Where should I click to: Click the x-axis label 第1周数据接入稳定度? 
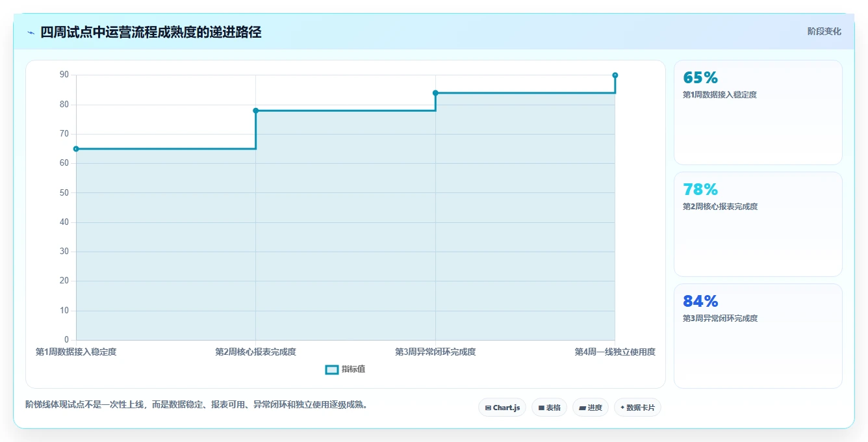point(76,352)
